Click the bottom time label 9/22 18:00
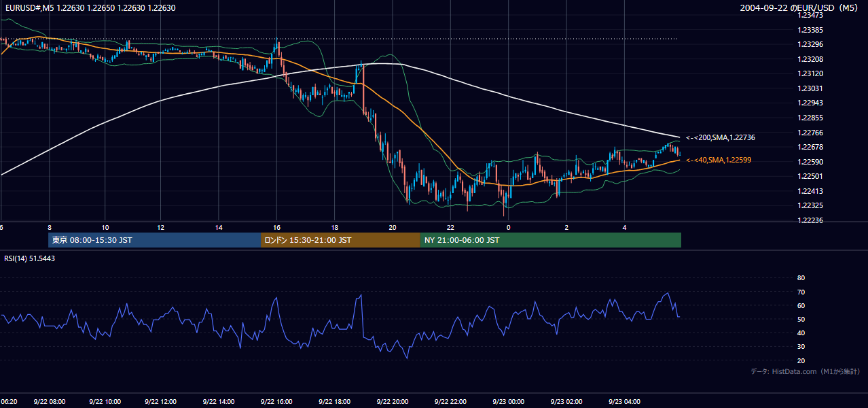The height and width of the screenshot is (408, 868). click(333, 401)
